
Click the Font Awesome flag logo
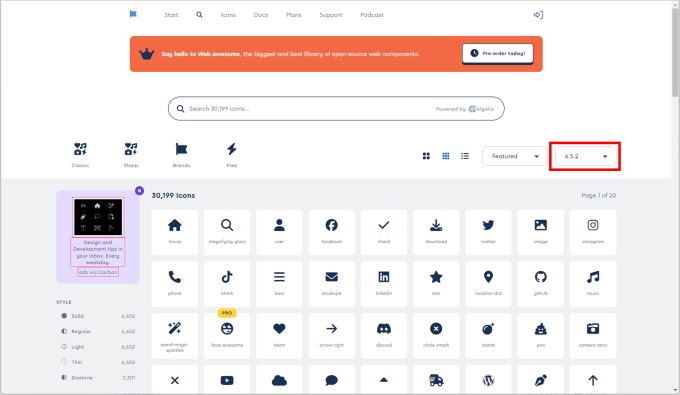pyautogui.click(x=133, y=14)
